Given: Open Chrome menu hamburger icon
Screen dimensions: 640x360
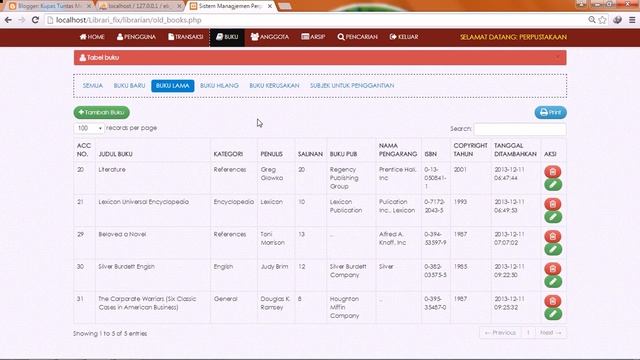Looking at the screenshot, I should 632,20.
